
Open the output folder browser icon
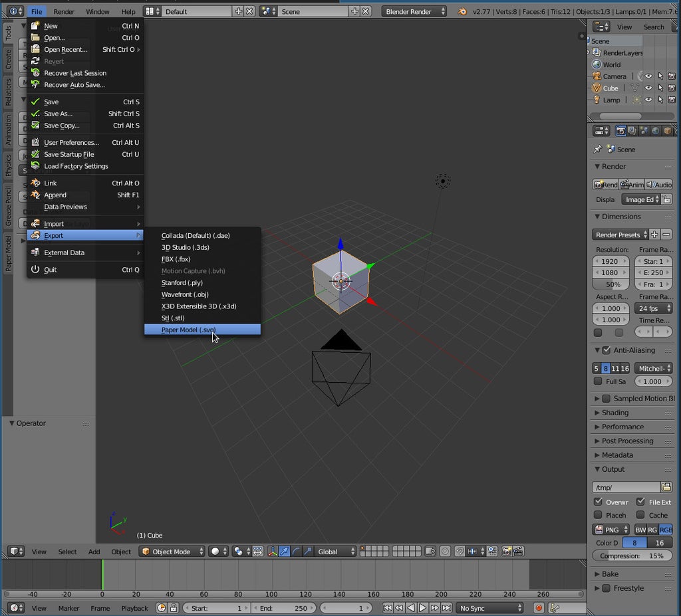(666, 487)
